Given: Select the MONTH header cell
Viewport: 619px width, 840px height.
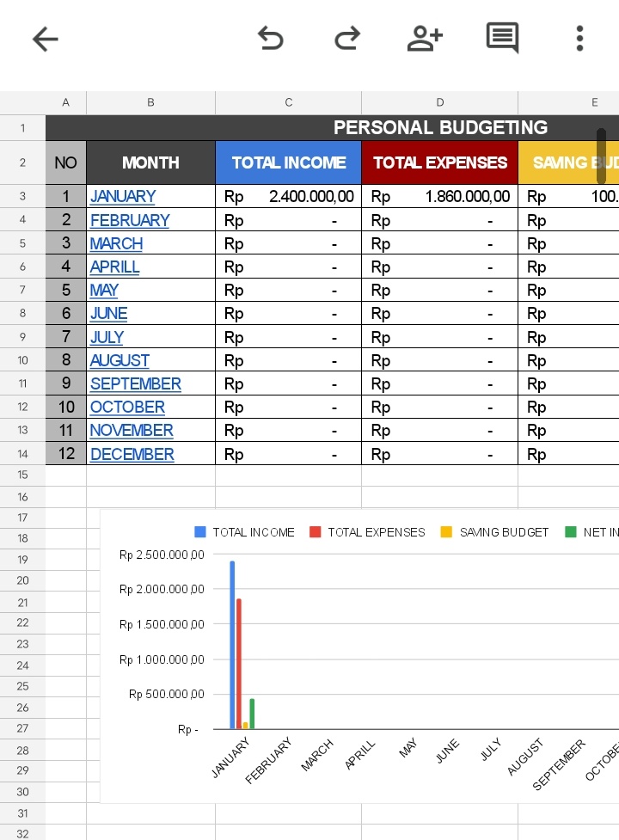Looking at the screenshot, I should click(151, 162).
